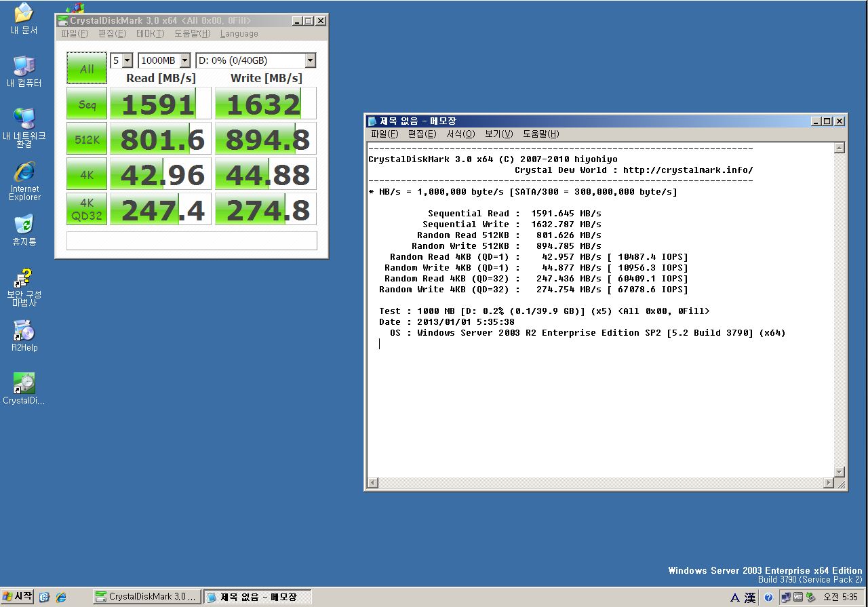Click the 'Random Read 4KB (QD=32)' line
The image size is (868, 607).
tap(536, 279)
